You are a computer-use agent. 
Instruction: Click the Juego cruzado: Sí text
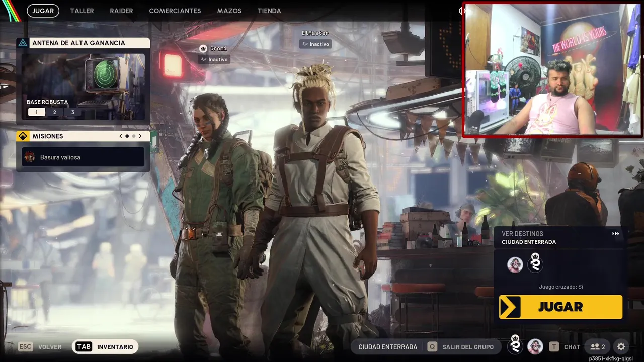click(x=560, y=287)
